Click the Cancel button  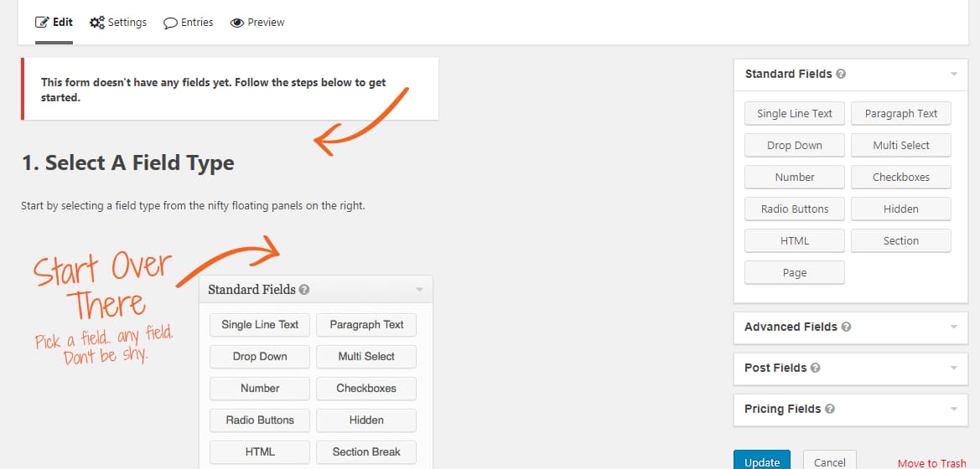pyautogui.click(x=829, y=461)
